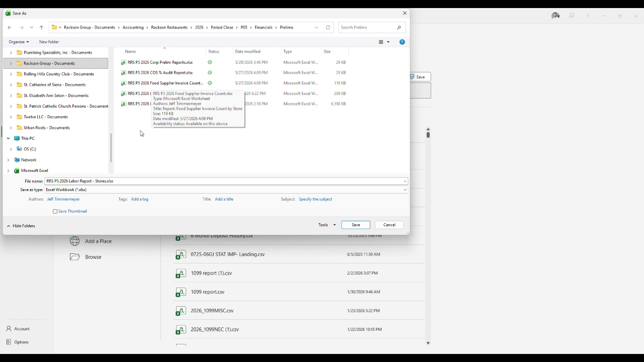Click the Search Prelims field

coord(369,27)
